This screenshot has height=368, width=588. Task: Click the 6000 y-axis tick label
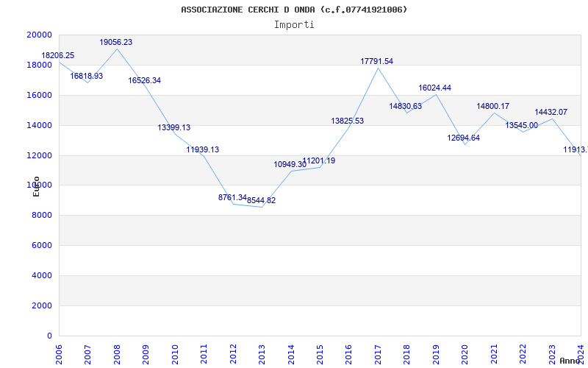(42, 246)
